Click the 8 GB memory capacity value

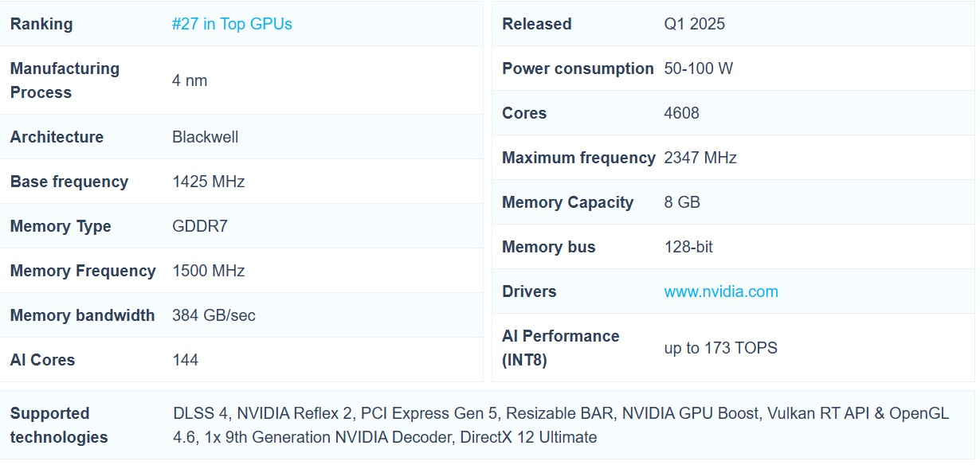point(681,202)
